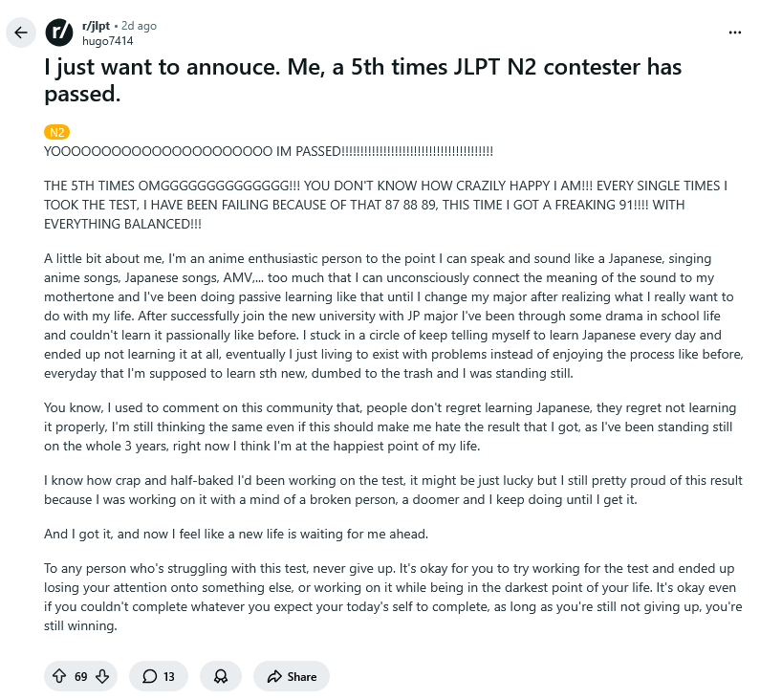Click the r/jlpt subreddit avatar icon

click(59, 33)
